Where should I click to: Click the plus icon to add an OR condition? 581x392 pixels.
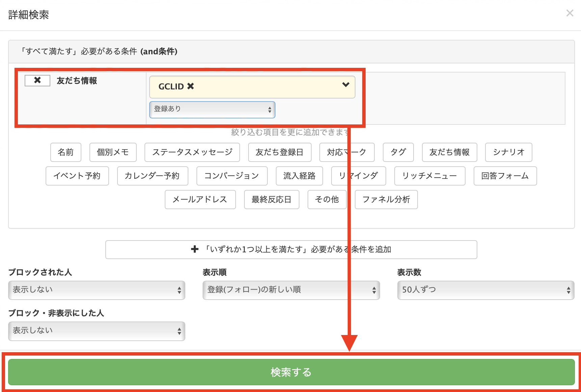(194, 249)
